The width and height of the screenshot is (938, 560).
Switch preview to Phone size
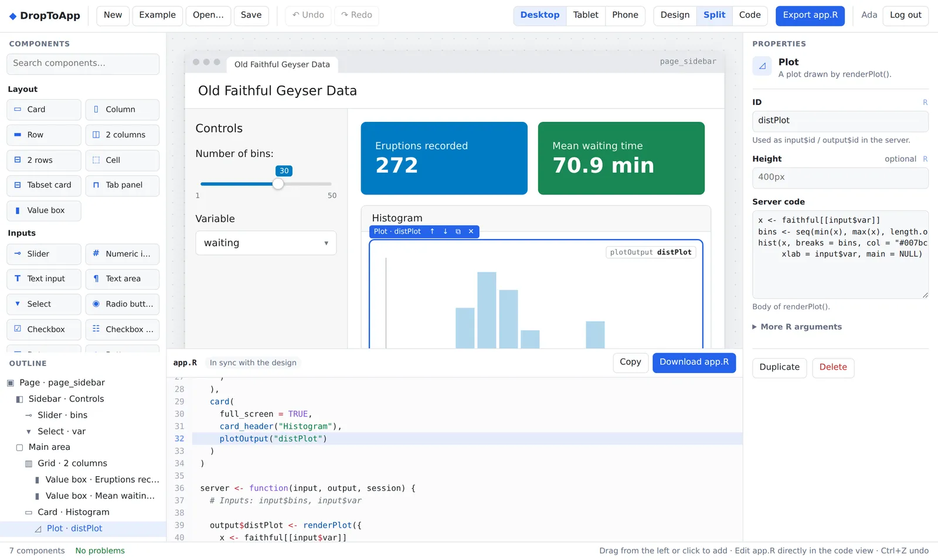625,15
